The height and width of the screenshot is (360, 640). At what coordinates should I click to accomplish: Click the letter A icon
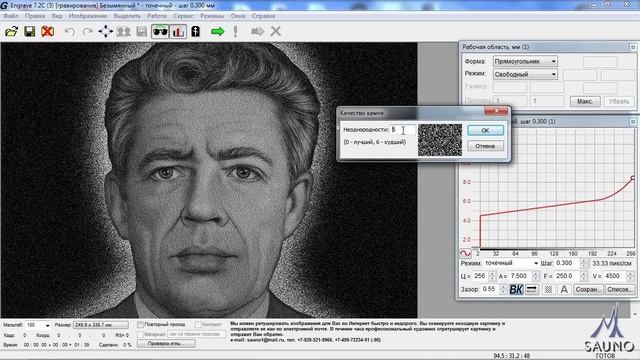point(564,289)
